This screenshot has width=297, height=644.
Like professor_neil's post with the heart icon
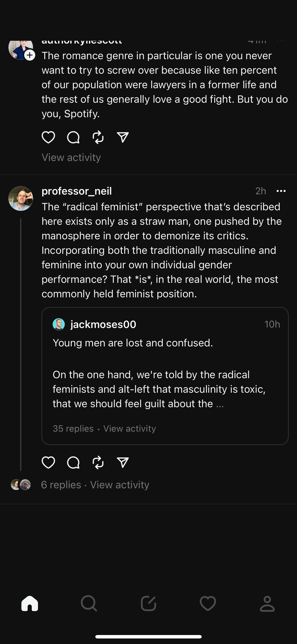(48, 462)
